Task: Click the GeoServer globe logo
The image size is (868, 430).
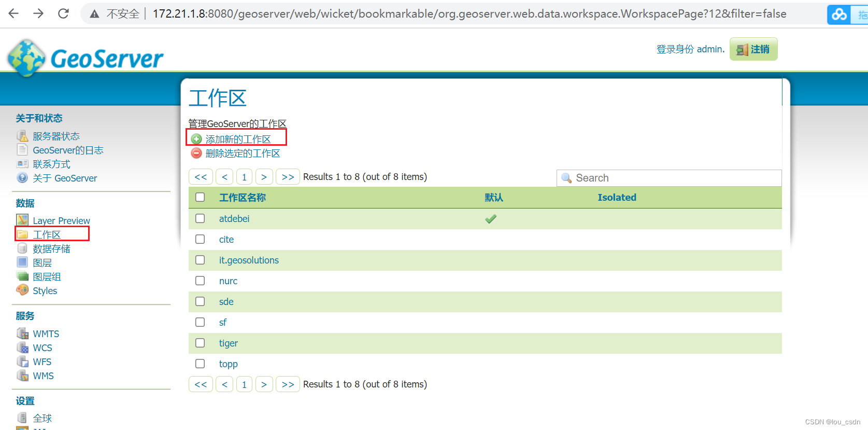Action: coord(26,58)
